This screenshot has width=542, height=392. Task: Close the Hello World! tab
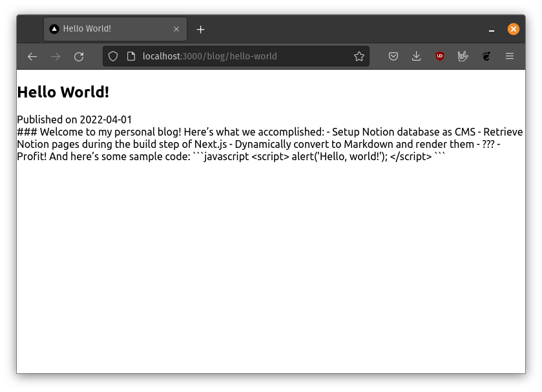(x=176, y=29)
